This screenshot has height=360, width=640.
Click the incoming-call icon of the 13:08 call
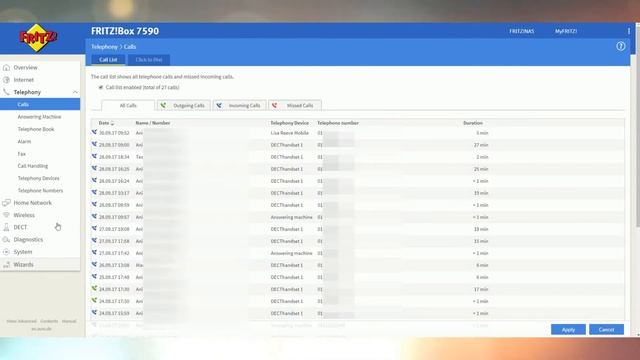pyautogui.click(x=94, y=264)
